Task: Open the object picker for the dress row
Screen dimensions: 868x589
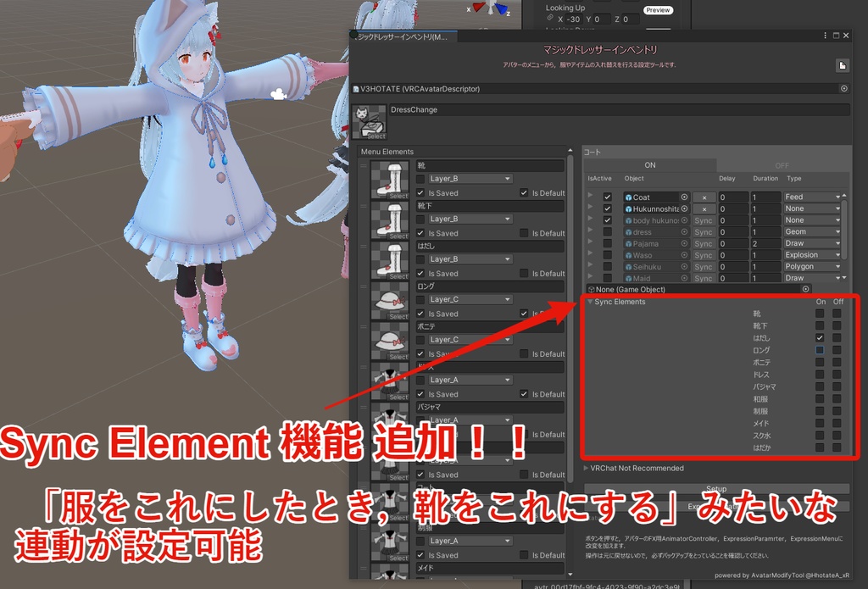Action: [x=684, y=232]
